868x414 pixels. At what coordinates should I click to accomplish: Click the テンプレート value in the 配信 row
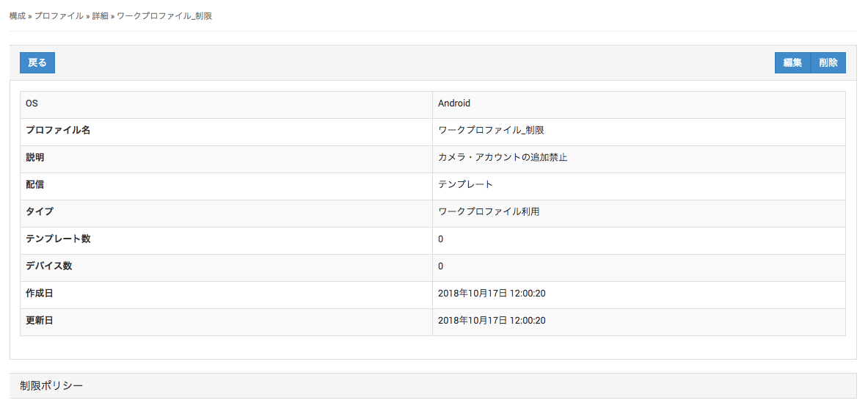click(x=465, y=185)
